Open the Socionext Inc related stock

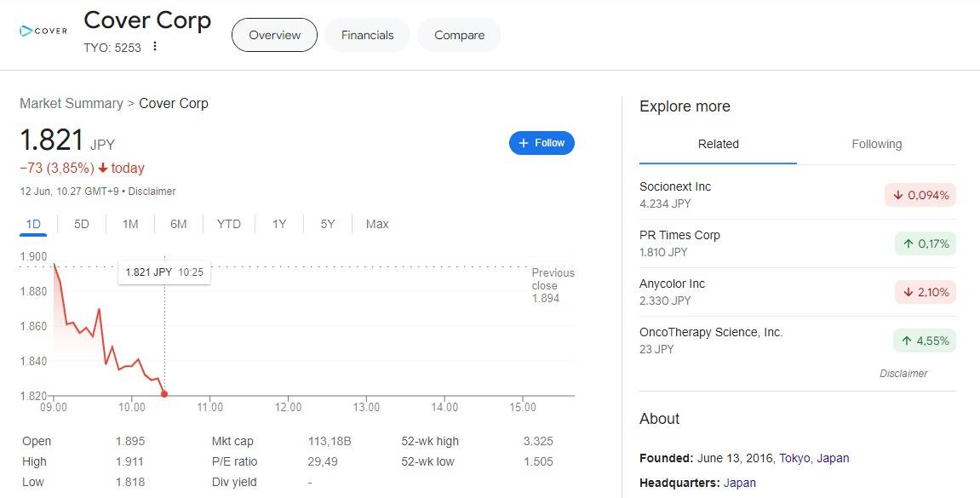click(675, 186)
